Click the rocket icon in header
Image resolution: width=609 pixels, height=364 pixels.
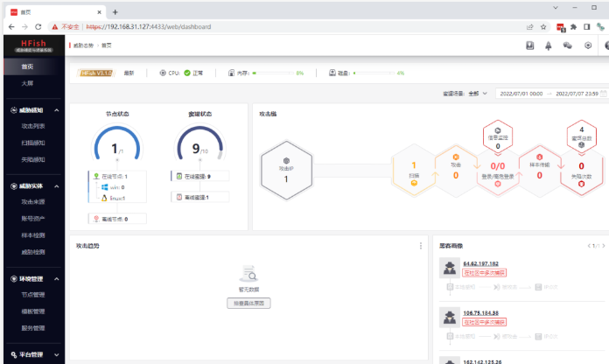(x=549, y=45)
